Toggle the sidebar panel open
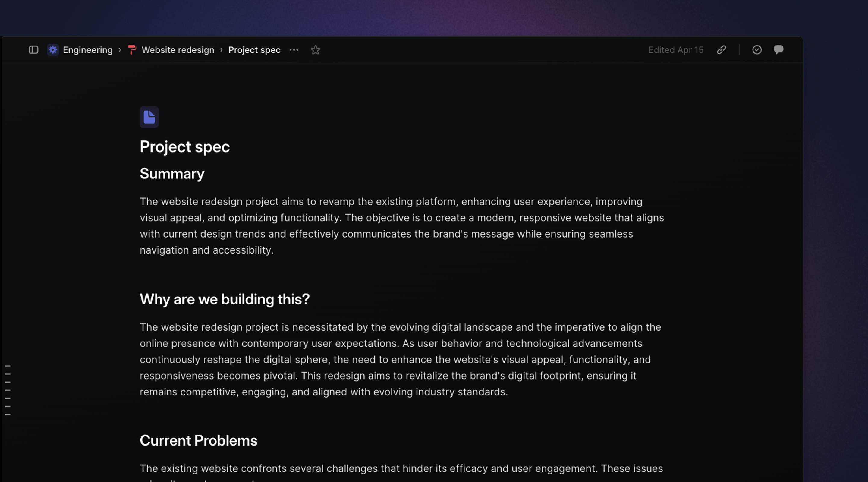This screenshot has height=482, width=868. tap(33, 49)
